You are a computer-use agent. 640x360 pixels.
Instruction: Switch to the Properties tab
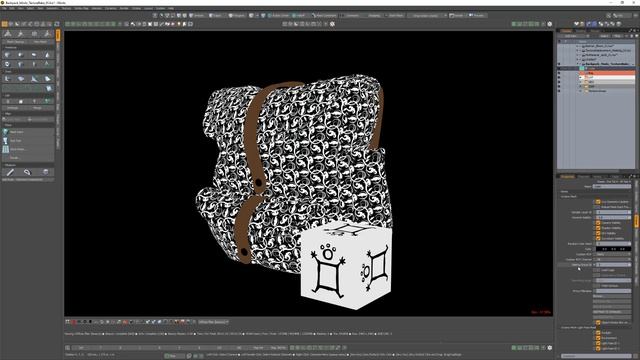coord(567,176)
